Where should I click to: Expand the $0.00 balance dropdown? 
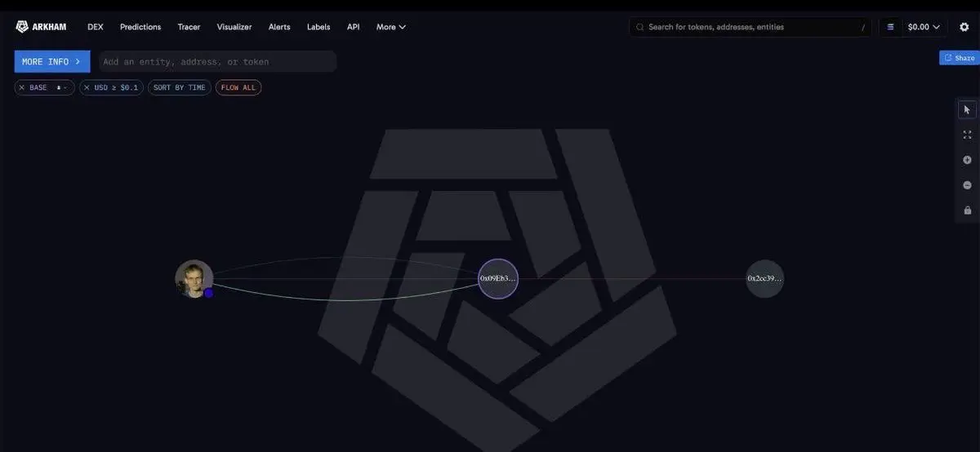click(x=924, y=27)
